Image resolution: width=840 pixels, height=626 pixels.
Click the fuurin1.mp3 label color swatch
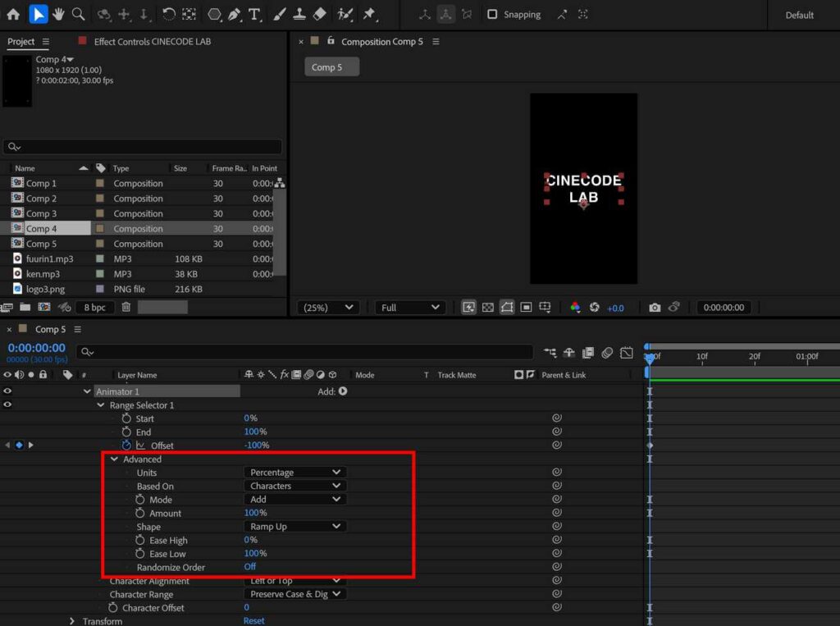click(99, 258)
